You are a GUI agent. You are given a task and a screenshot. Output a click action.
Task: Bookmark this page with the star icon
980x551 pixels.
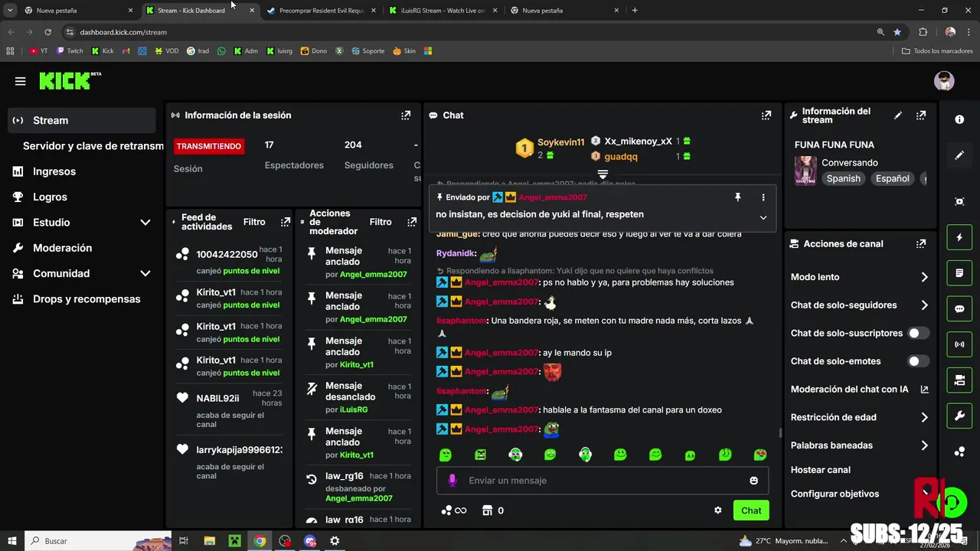[x=897, y=32]
